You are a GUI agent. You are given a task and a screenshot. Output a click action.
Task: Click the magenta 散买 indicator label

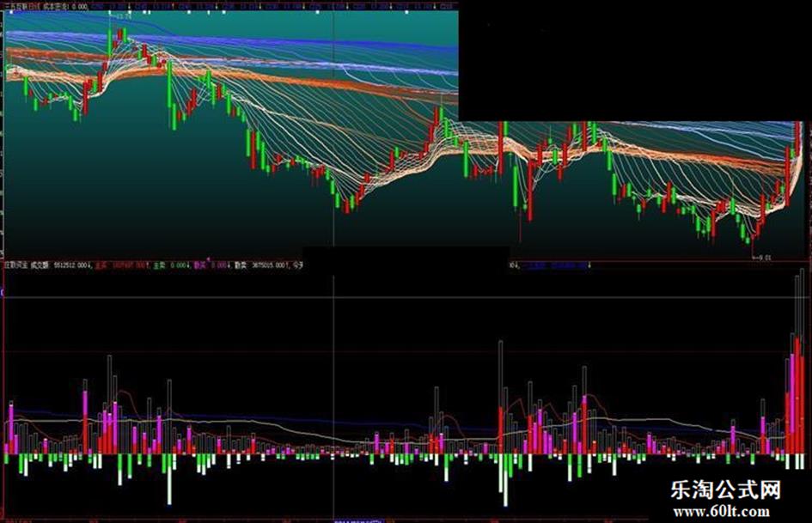point(200,265)
